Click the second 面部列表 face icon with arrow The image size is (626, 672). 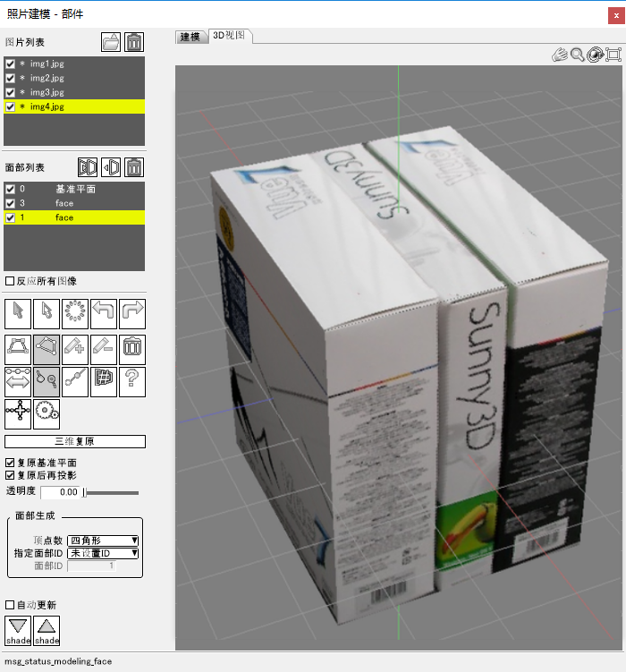[111, 167]
